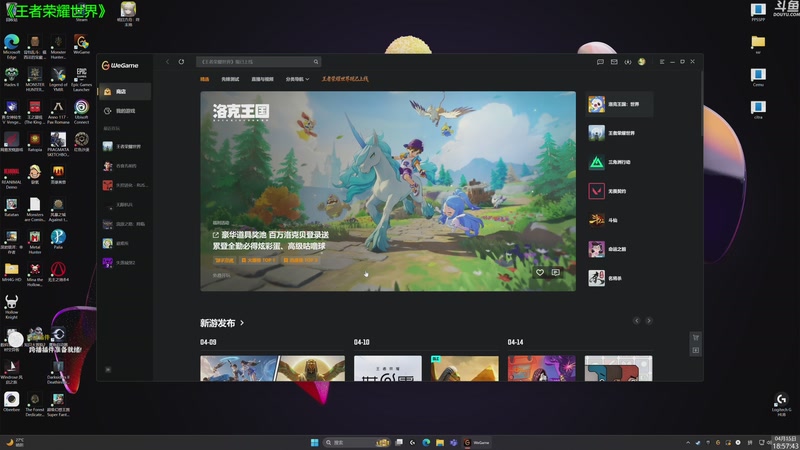Select 洛克王国：世界 in the carousel list
This screenshot has height=450, width=800.
coord(619,104)
